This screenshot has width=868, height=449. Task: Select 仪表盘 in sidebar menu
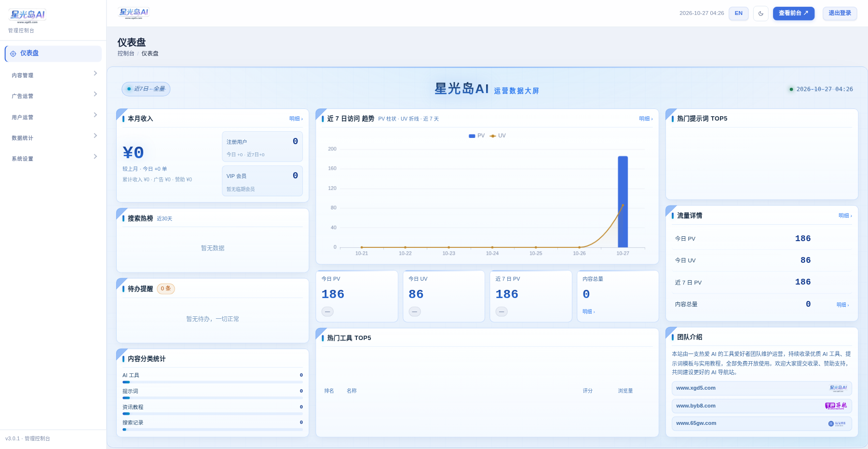[54, 54]
